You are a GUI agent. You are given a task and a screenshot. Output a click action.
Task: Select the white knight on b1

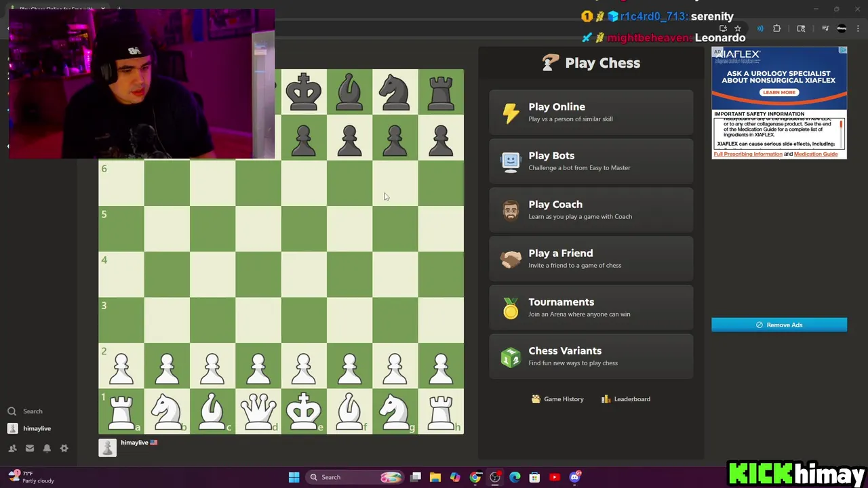click(x=167, y=411)
